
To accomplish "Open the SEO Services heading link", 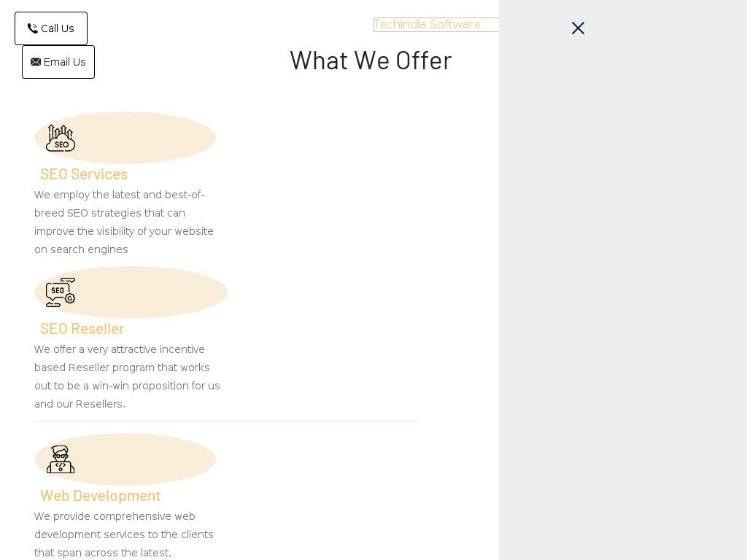I will click(x=84, y=174).
